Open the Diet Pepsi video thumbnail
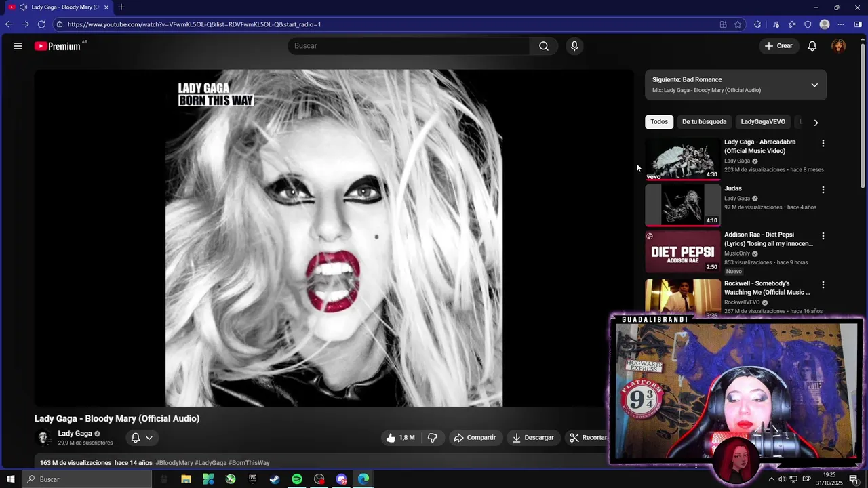The image size is (868, 488). pyautogui.click(x=683, y=251)
